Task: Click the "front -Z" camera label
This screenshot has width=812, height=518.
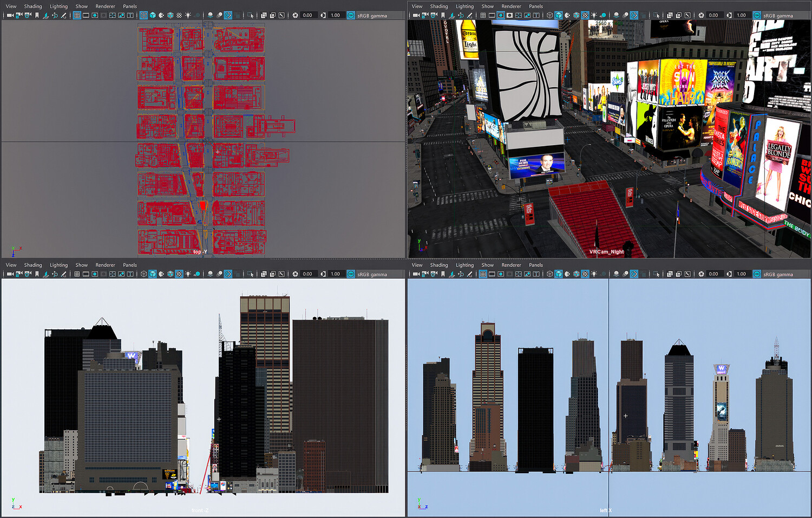Action: 200,510
